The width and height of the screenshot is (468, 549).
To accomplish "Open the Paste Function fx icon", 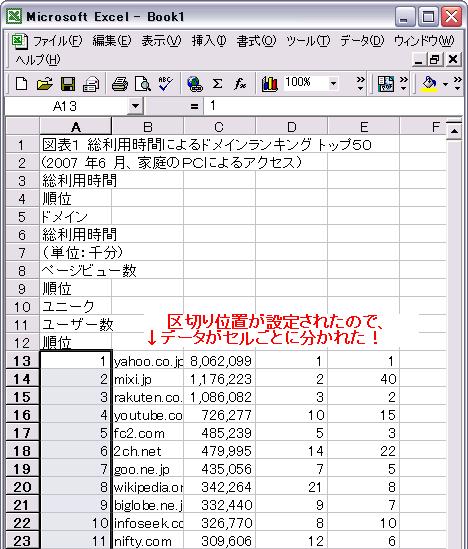I will (240, 84).
